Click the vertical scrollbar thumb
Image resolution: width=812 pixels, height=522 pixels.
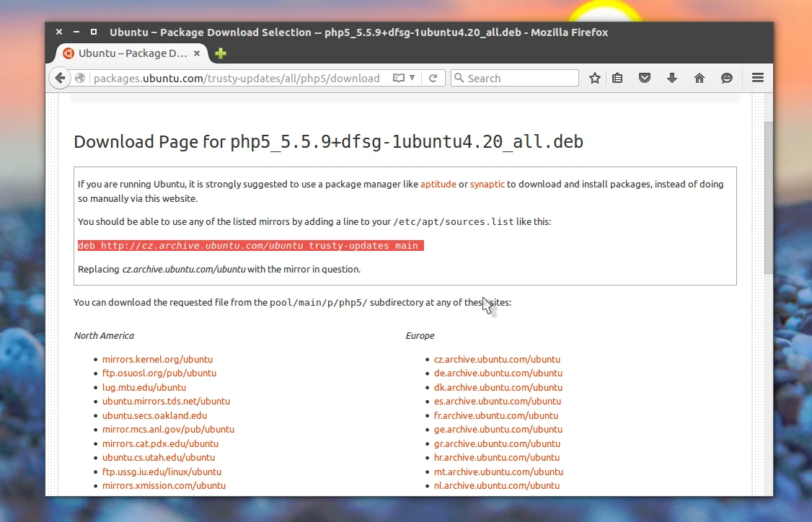pos(769,198)
